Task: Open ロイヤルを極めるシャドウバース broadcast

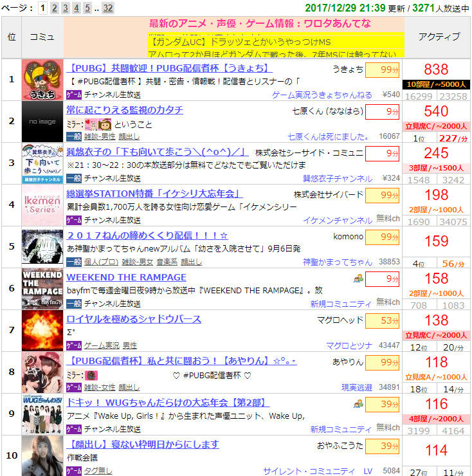Action: [134, 319]
